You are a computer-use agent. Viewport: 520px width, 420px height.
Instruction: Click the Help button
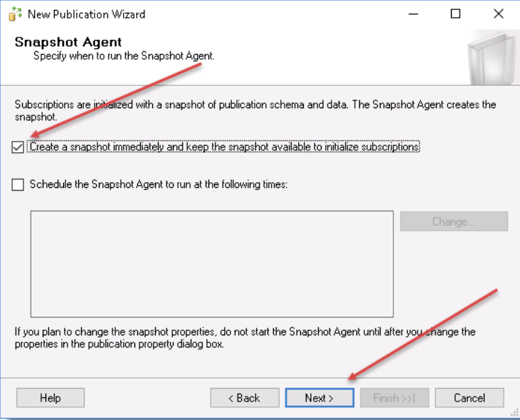[x=51, y=398]
